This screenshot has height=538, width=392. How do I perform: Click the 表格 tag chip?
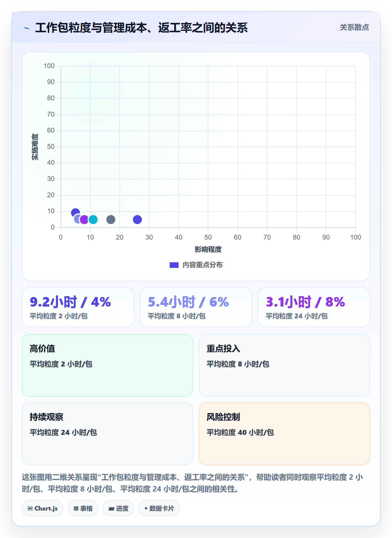point(83,508)
